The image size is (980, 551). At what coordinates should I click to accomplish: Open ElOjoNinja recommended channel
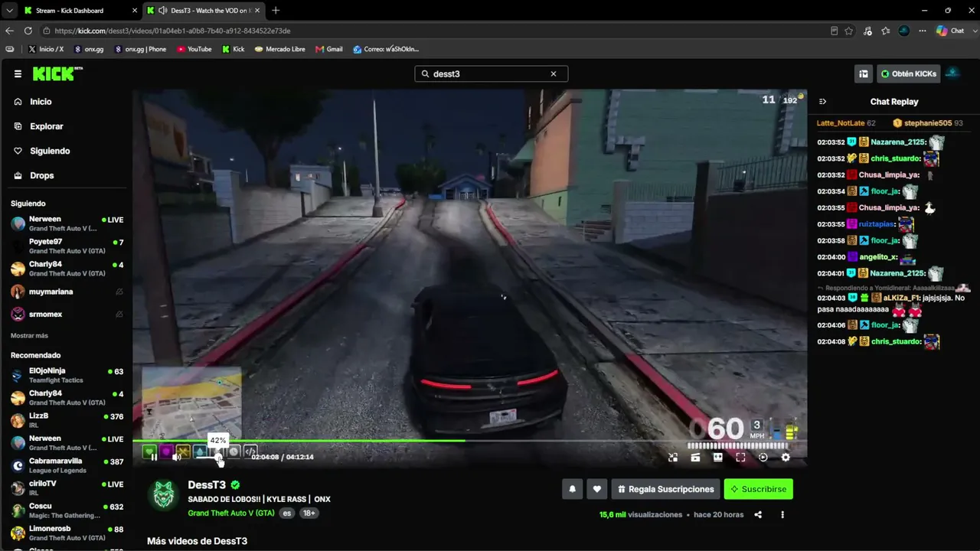[67, 375]
